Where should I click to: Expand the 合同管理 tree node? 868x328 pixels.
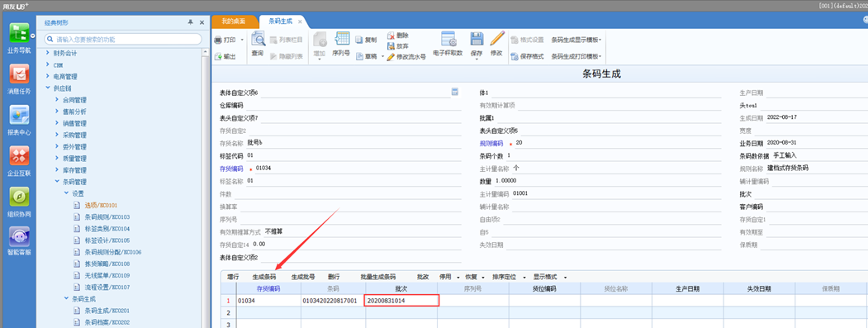57,100
